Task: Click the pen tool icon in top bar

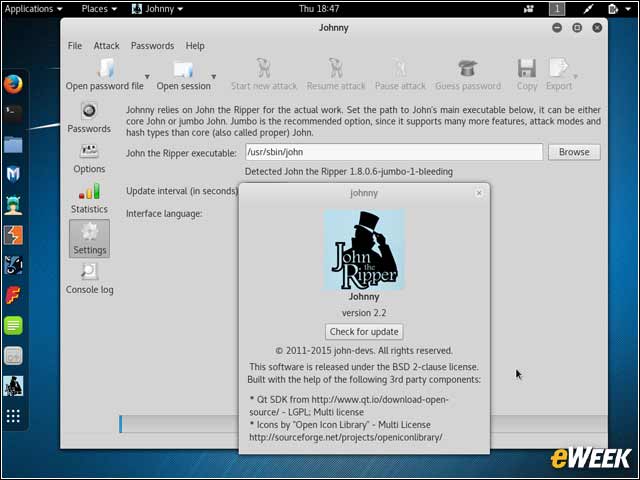Action: [588, 9]
